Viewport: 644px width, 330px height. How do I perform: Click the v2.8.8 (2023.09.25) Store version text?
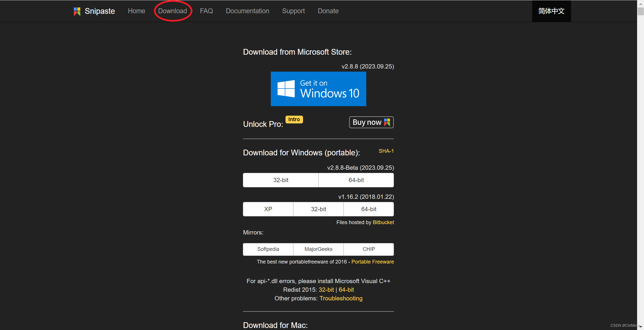pos(368,66)
